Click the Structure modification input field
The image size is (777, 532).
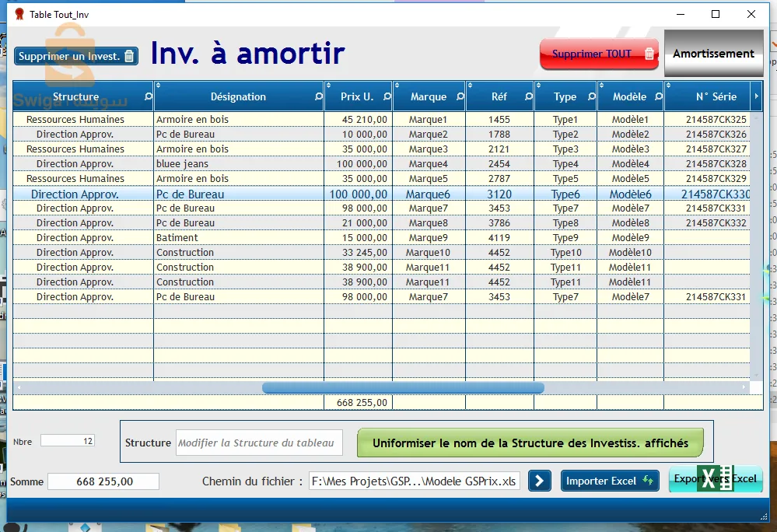(x=259, y=443)
